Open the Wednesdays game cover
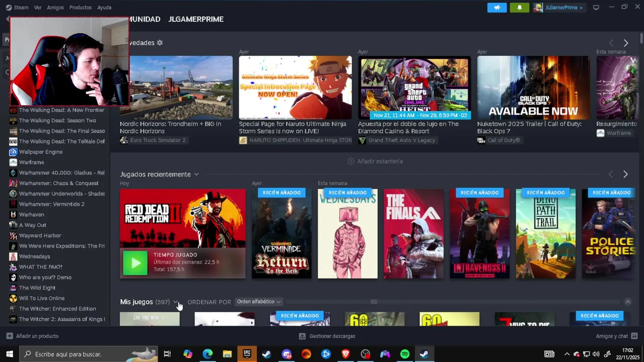644x362 pixels. tap(348, 234)
